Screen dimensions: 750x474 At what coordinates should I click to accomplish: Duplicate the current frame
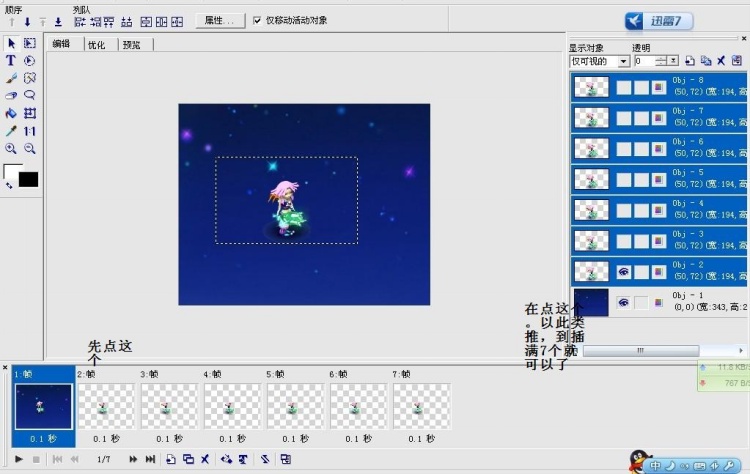[188, 459]
